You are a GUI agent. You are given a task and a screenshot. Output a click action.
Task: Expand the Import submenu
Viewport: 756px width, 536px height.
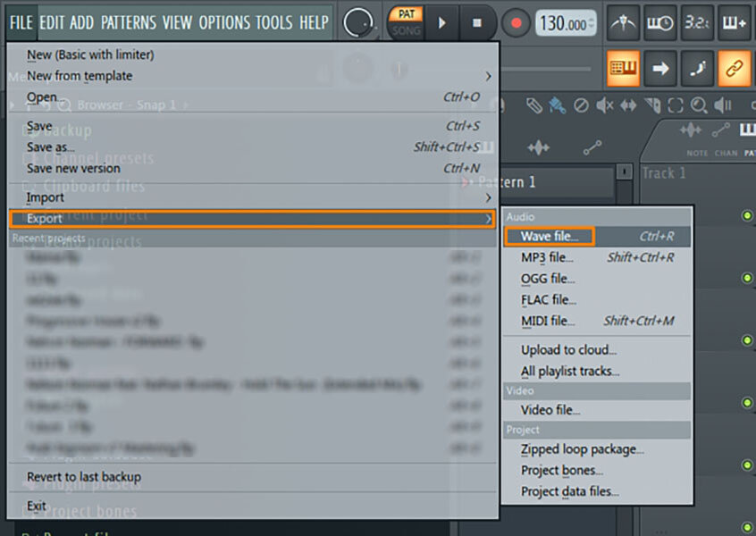coord(252,197)
